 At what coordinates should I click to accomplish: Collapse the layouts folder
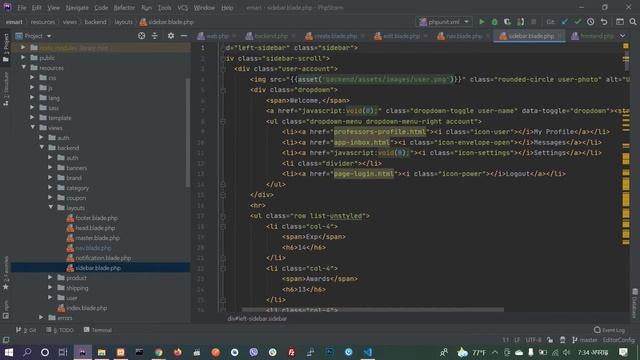coord(51,207)
